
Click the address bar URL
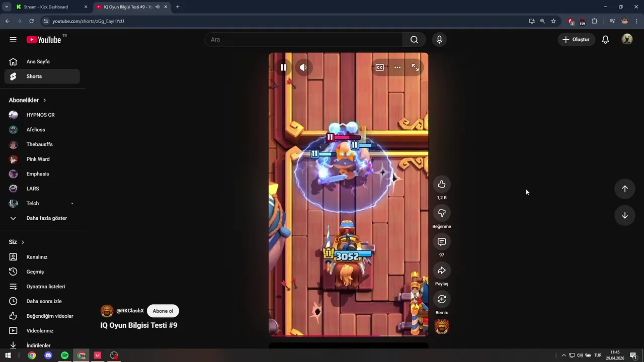pos(88,21)
